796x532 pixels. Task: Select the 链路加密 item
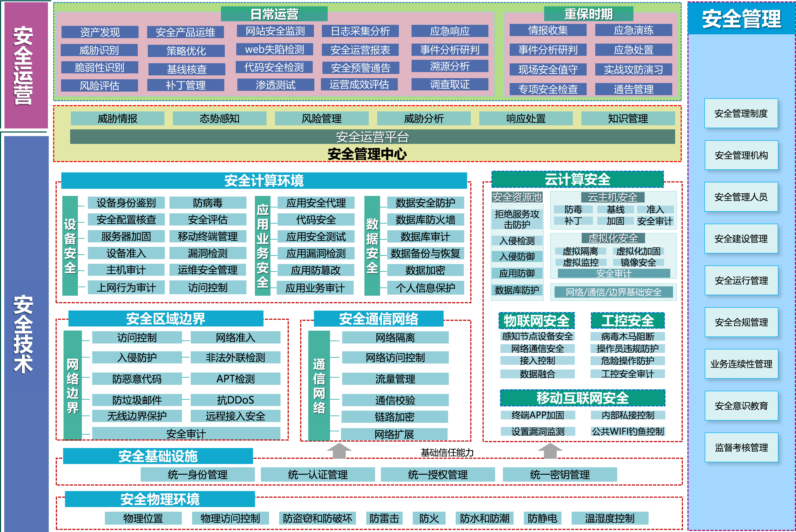pyautogui.click(x=395, y=417)
